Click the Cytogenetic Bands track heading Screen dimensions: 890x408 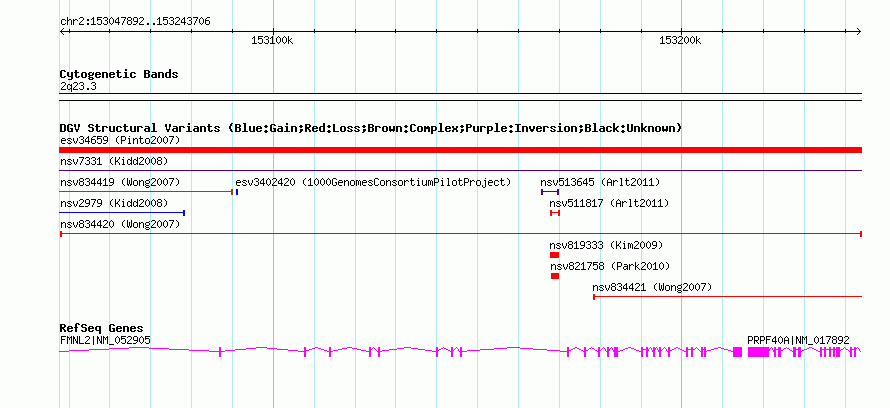[x=119, y=74]
